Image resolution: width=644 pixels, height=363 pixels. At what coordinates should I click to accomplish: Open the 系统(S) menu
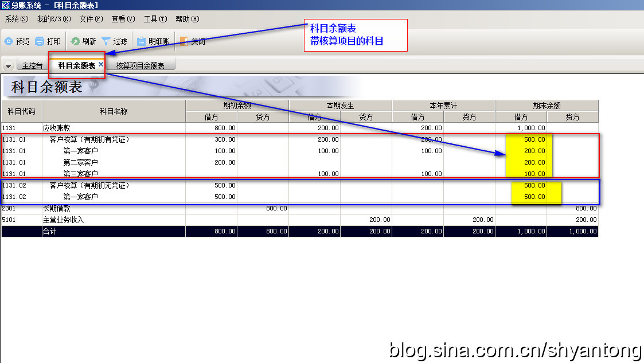(x=17, y=19)
